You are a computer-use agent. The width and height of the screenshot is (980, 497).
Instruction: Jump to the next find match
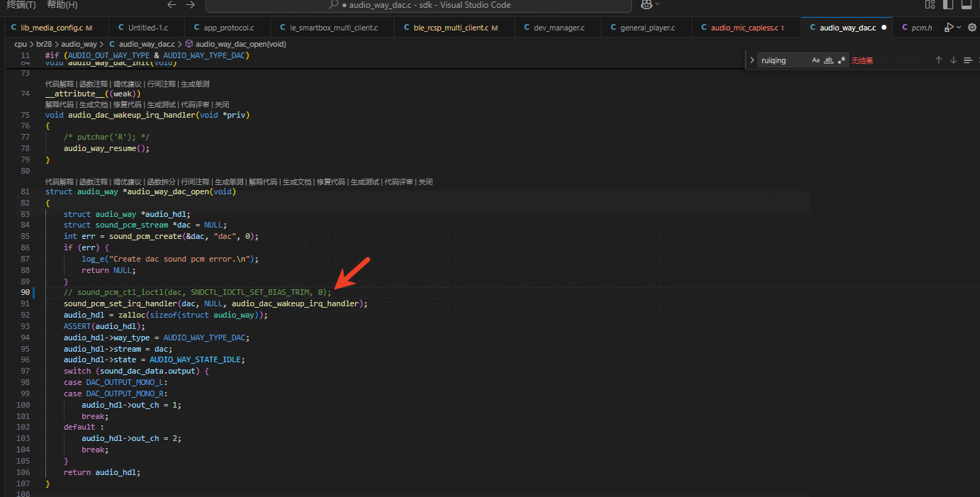[953, 60]
